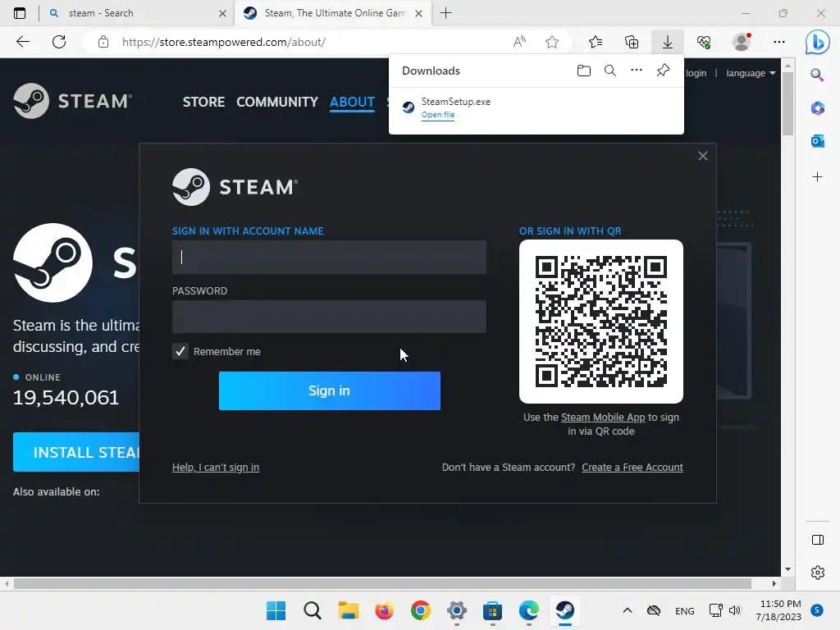Add a sidebar app with plus icon
This screenshot has height=630, width=840.
coord(817,177)
